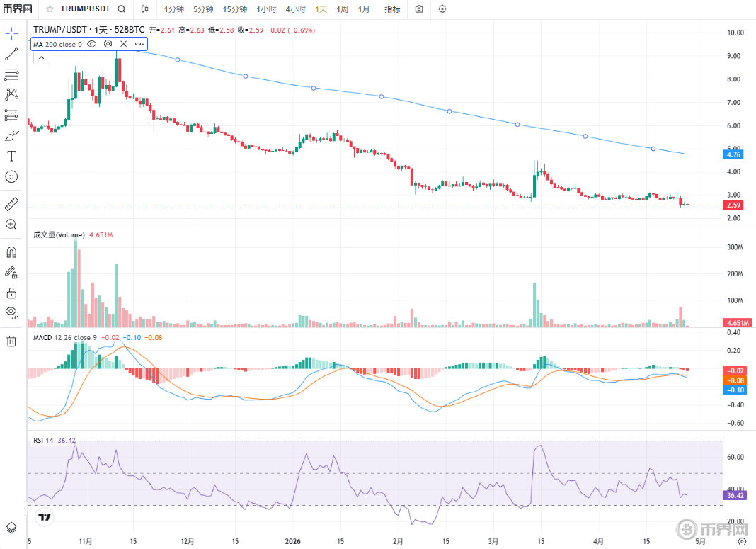This screenshot has width=756, height=549.
Task: Select the 1天 daily timeframe
Action: coord(321,9)
